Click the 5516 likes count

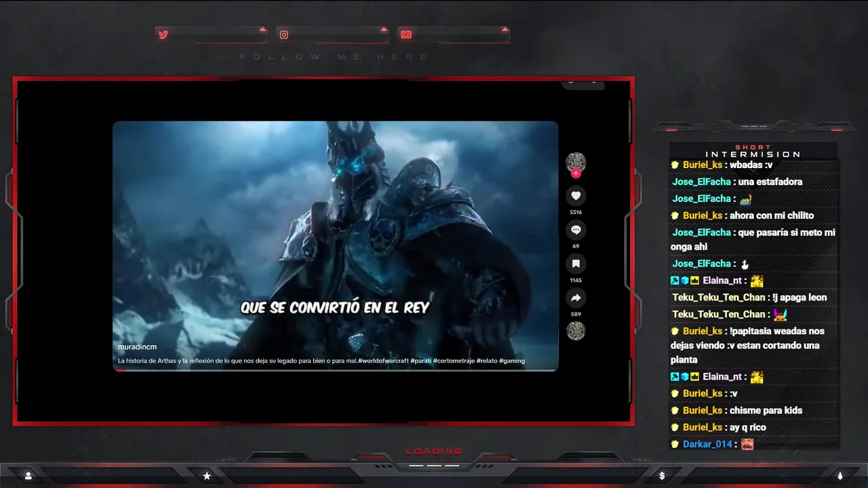tap(576, 212)
